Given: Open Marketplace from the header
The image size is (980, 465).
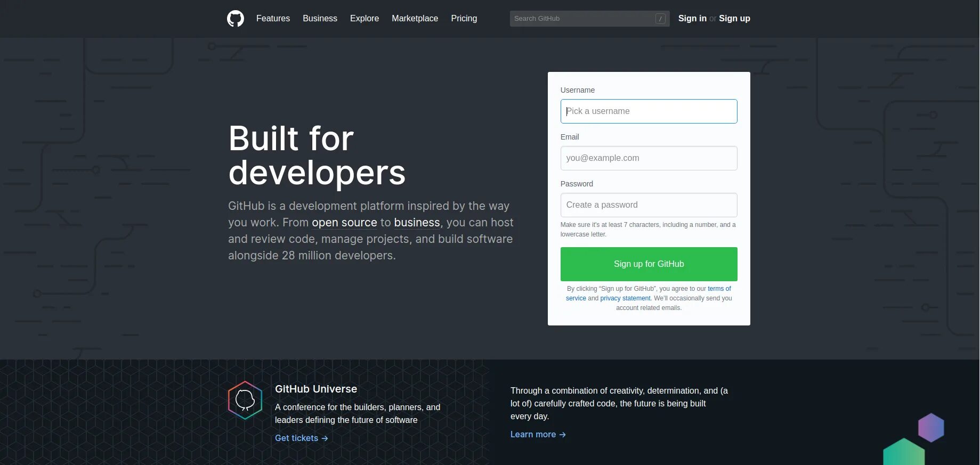Looking at the screenshot, I should [x=415, y=18].
